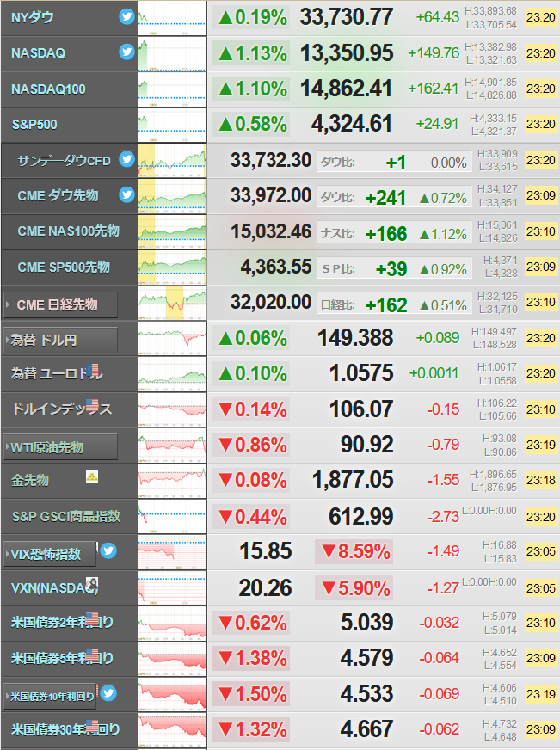This screenshot has width=560, height=750.
Task: Open the NYダウ row mini chart
Action: coord(173,18)
